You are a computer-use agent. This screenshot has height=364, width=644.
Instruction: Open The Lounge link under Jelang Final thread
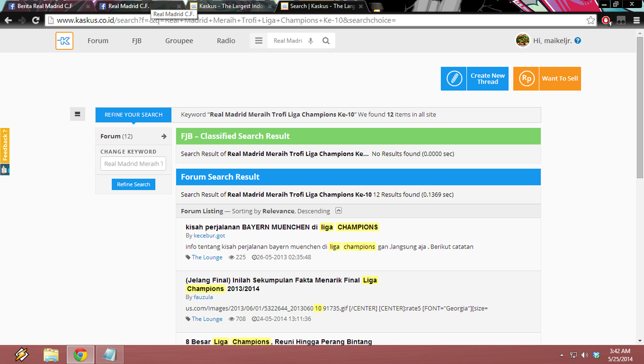207,319
